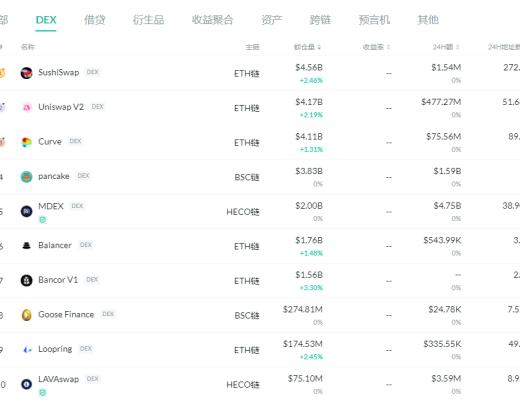Viewport: 520px width, 400px height.
Task: Select the LAVAswap logo icon
Action: 26,384
